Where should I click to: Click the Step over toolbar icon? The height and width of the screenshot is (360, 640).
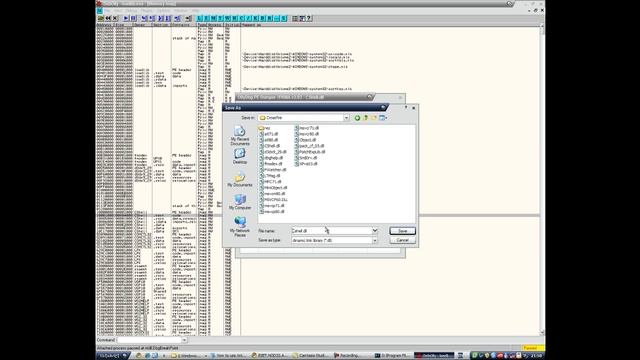(x=151, y=18)
